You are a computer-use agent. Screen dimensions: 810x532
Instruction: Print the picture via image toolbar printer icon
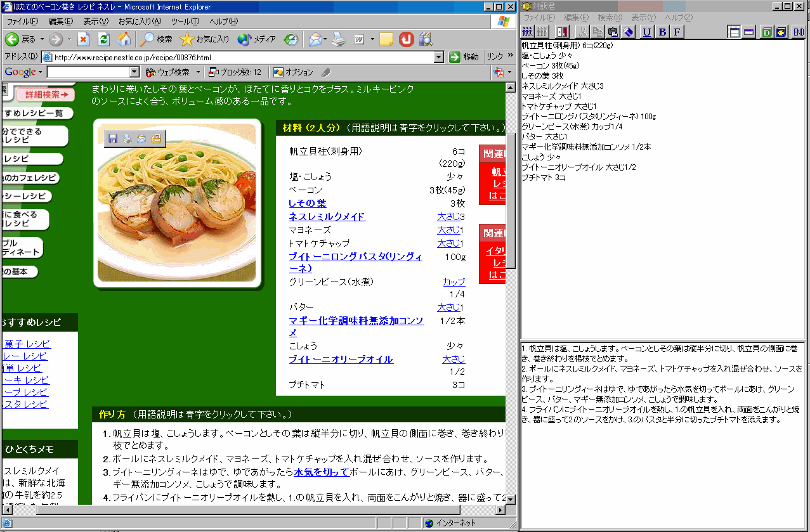click(x=127, y=138)
